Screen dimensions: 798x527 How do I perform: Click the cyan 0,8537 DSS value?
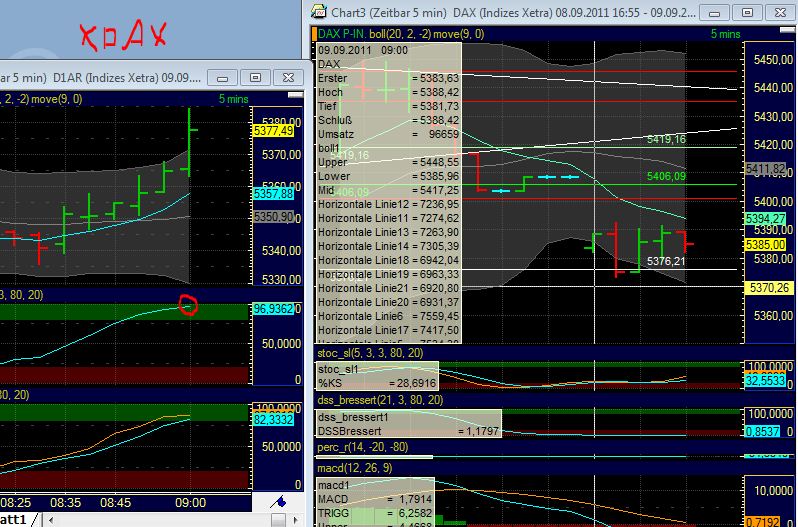click(x=762, y=431)
